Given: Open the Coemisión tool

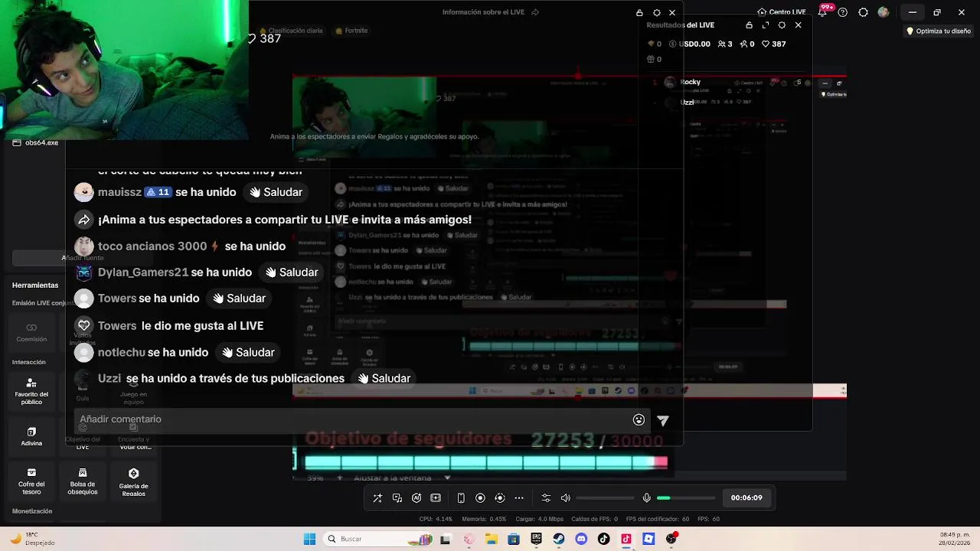Looking at the screenshot, I should (x=31, y=332).
